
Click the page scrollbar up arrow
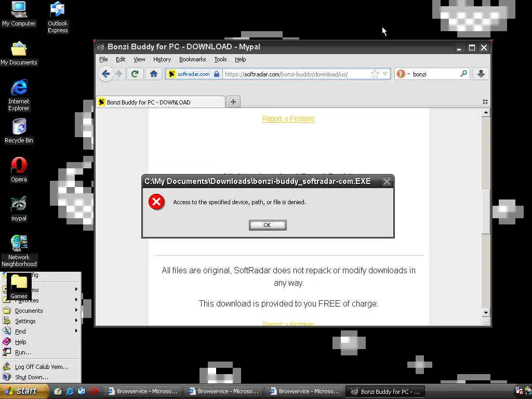[486, 112]
